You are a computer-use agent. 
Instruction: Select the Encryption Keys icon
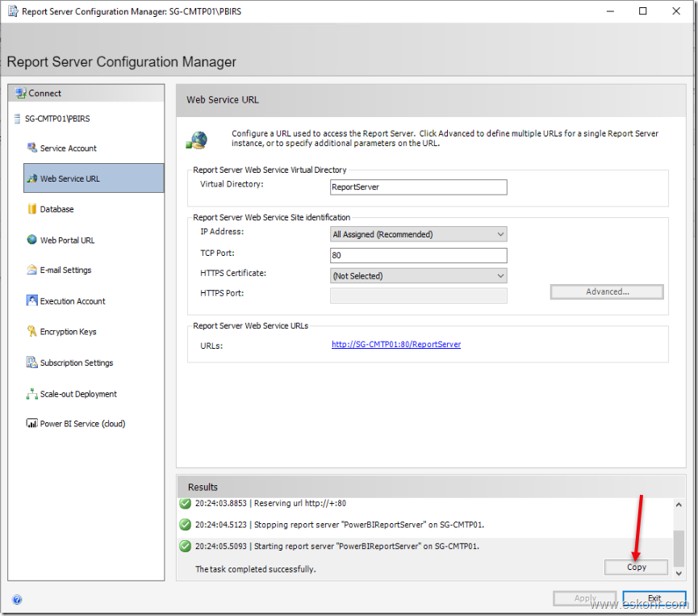(32, 332)
